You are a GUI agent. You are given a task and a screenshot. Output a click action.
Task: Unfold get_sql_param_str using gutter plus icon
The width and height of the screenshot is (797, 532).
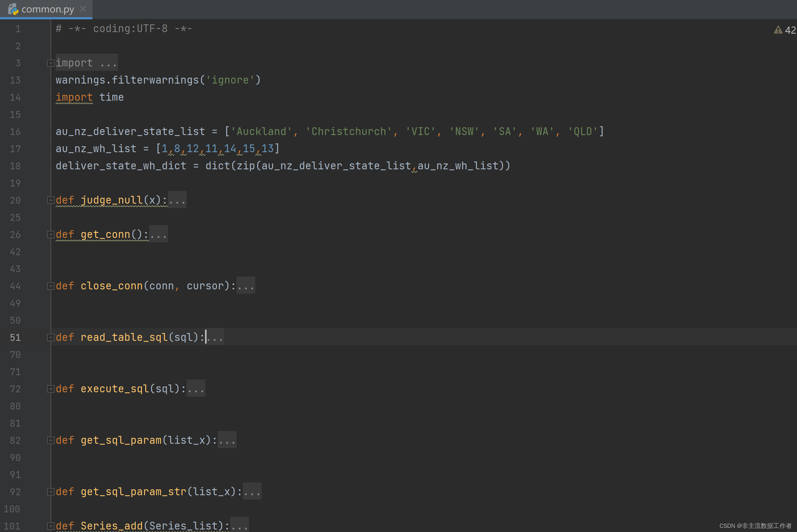51,492
